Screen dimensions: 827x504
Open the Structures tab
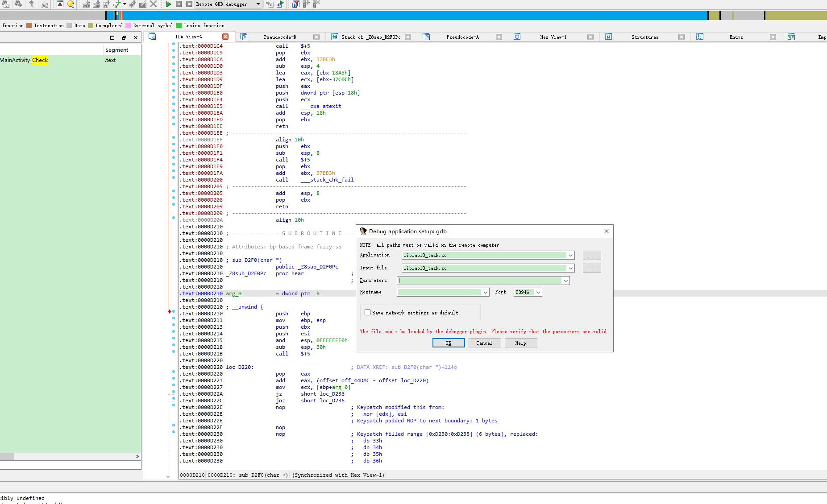coord(644,37)
